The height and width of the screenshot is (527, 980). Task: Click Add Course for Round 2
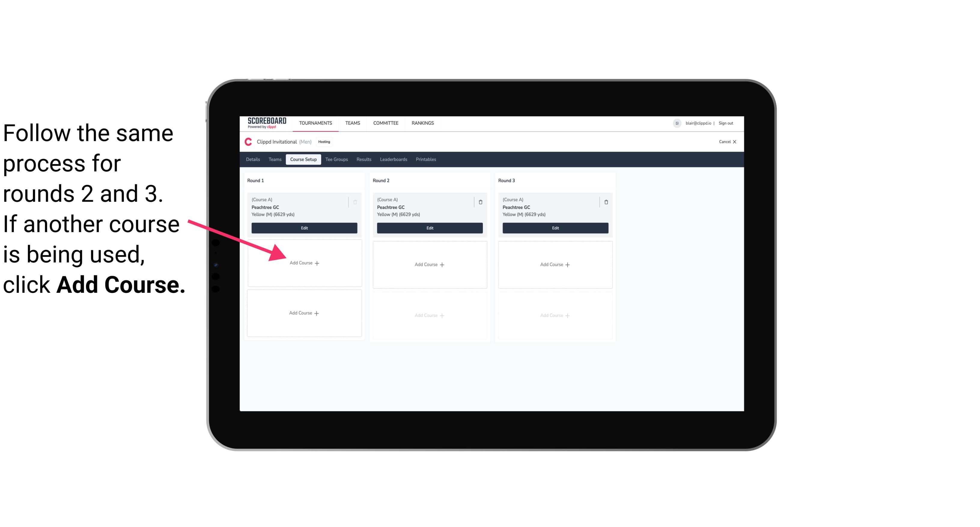pyautogui.click(x=429, y=264)
